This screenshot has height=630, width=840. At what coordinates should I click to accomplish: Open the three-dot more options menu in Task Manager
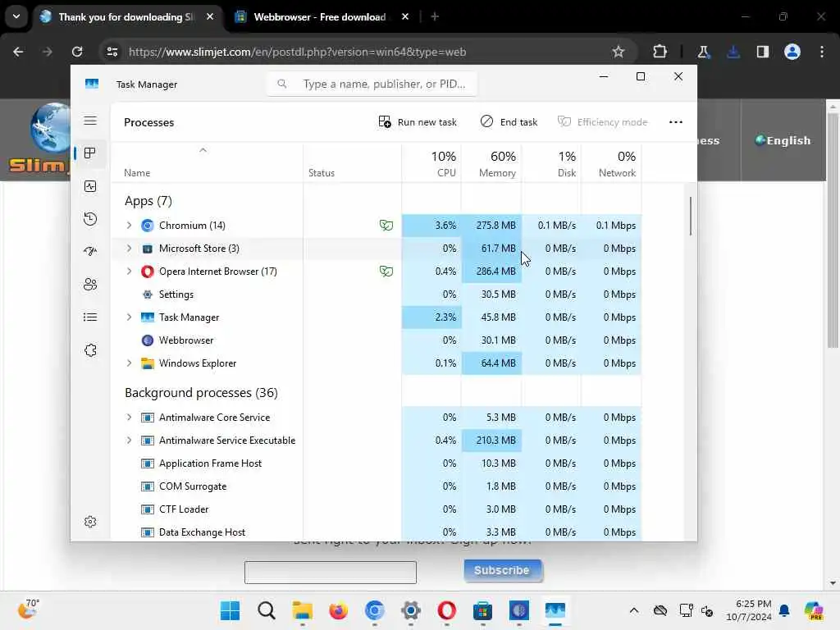[676, 122]
